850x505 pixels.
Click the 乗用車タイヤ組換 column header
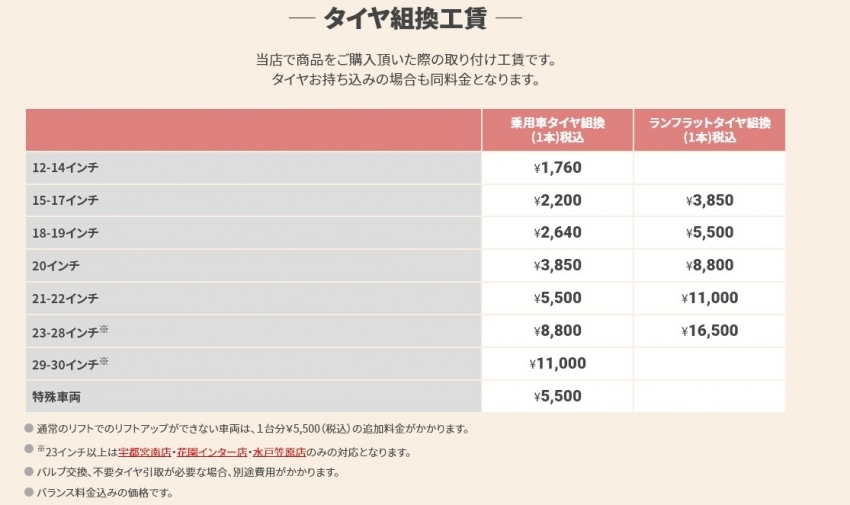click(557, 130)
